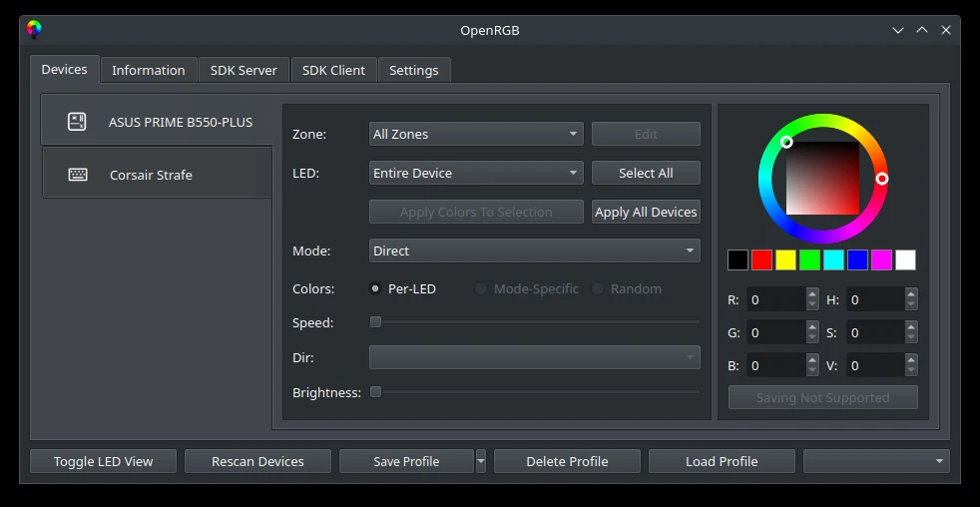This screenshot has width=980, height=507.
Task: Click the Brightness slider handle
Action: click(x=375, y=392)
